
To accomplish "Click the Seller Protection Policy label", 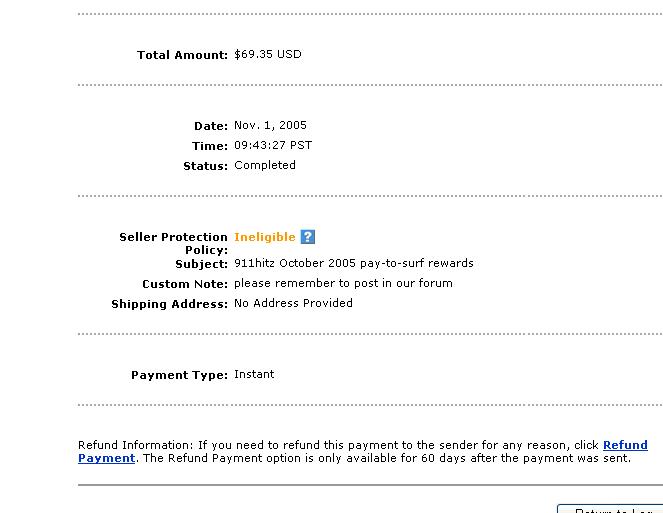I will click(x=173, y=243).
